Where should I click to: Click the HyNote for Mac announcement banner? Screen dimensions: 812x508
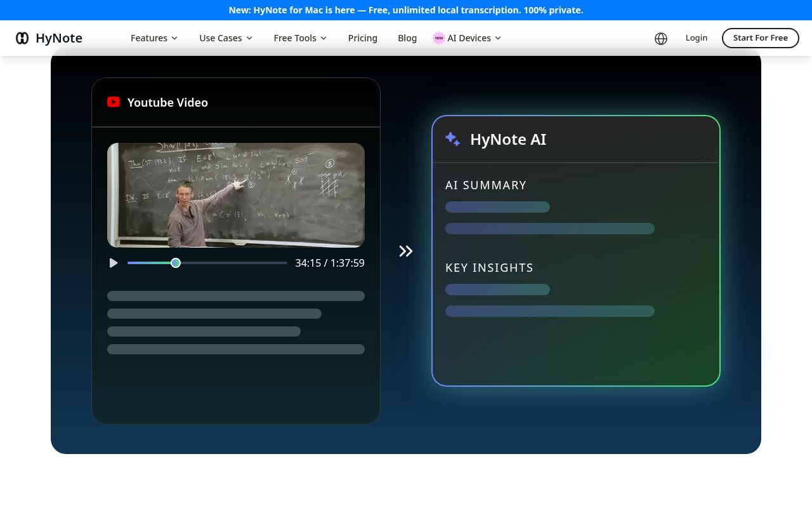406,10
